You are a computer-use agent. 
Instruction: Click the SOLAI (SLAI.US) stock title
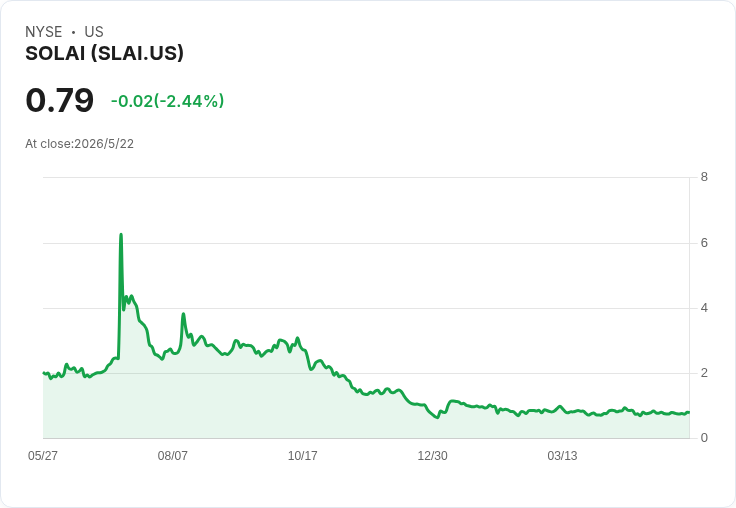[x=104, y=53]
